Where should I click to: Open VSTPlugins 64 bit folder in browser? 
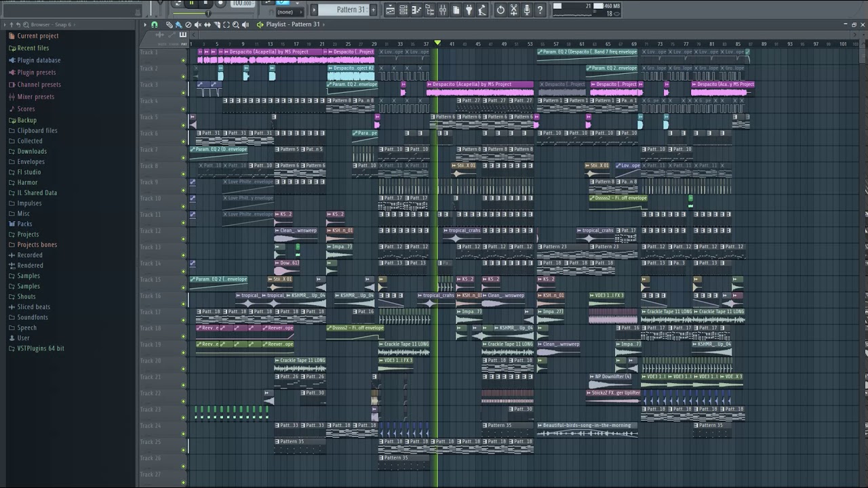click(x=41, y=348)
